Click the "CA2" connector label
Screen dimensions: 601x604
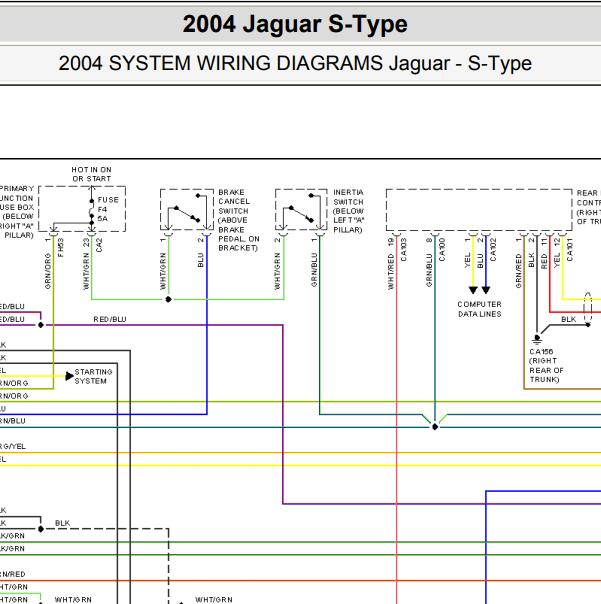coord(99,245)
